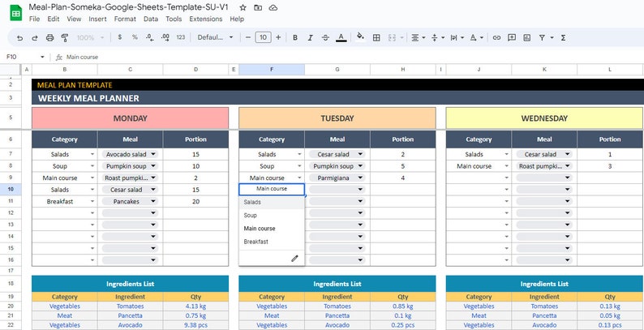The height and width of the screenshot is (330, 644).
Task: Open vertical align options
Action: 438,38
